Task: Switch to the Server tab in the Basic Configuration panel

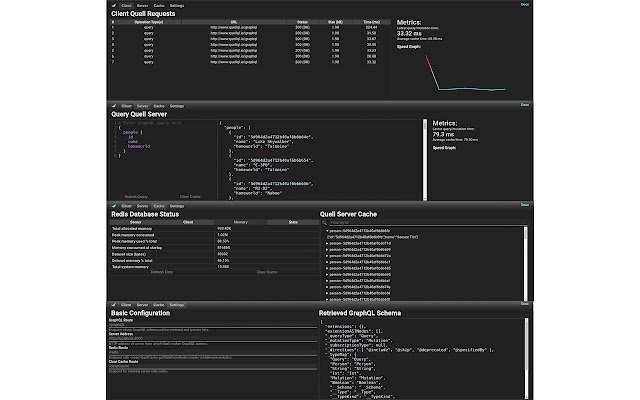Action: [x=142, y=305]
